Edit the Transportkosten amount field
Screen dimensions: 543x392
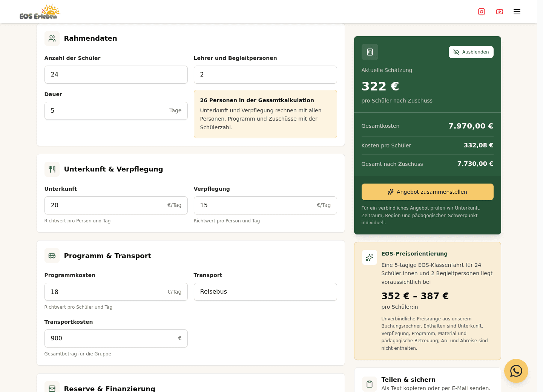(x=116, y=338)
